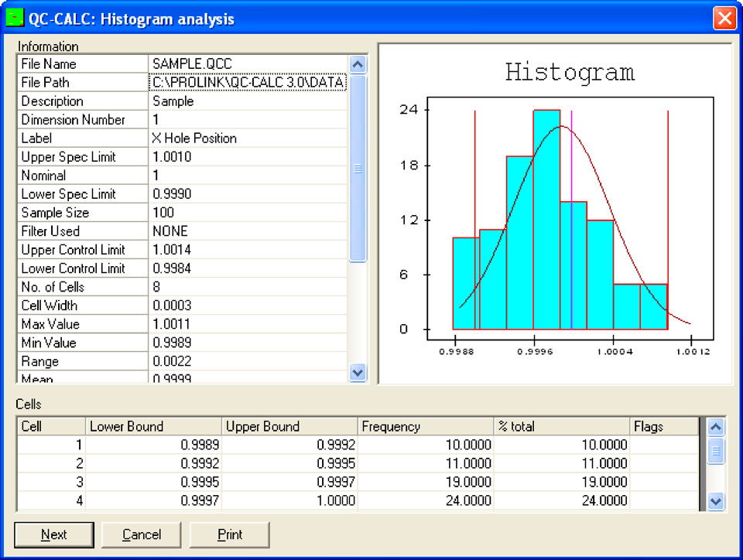743x560 pixels.
Task: Click the up arrow of Information scrollbar
Action: point(358,64)
